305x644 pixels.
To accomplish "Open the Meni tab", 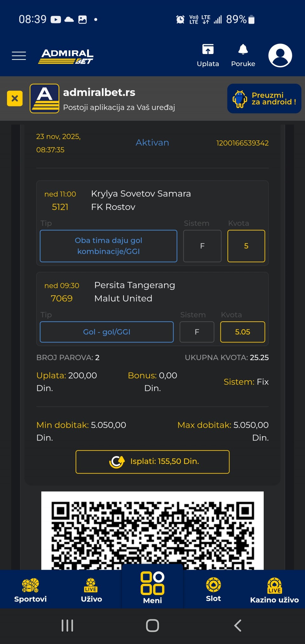I will point(152,588).
